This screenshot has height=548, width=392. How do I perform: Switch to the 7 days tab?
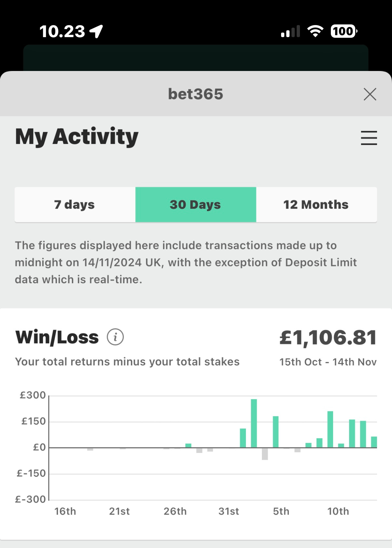(x=75, y=204)
